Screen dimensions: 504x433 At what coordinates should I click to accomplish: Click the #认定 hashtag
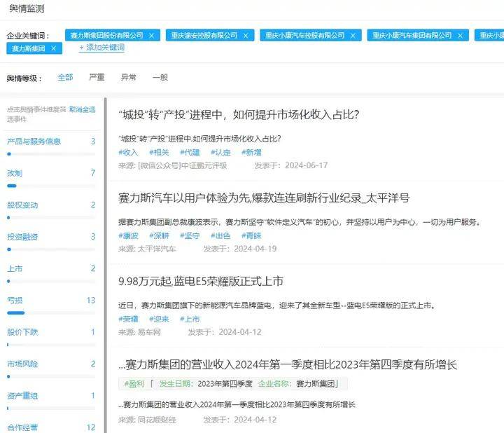pos(220,153)
